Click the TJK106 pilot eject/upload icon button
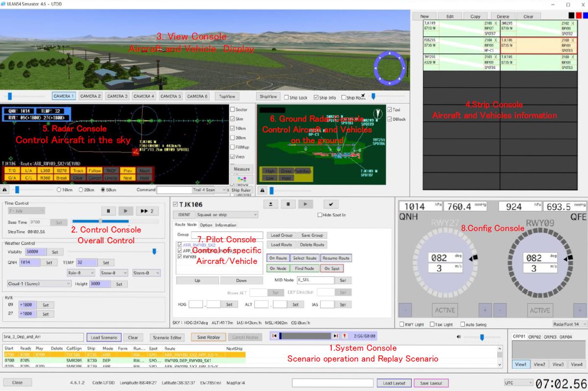Screen dimensions: 588x391 (271, 204)
